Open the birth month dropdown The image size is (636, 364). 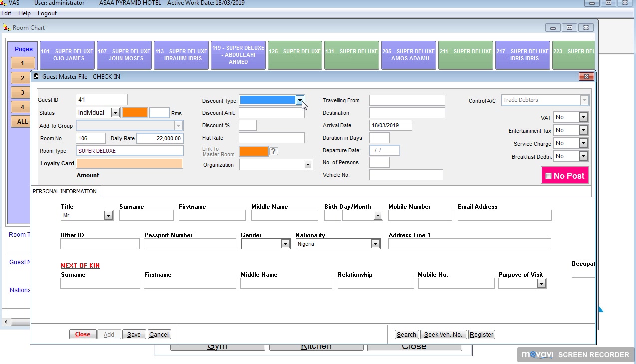tap(378, 216)
